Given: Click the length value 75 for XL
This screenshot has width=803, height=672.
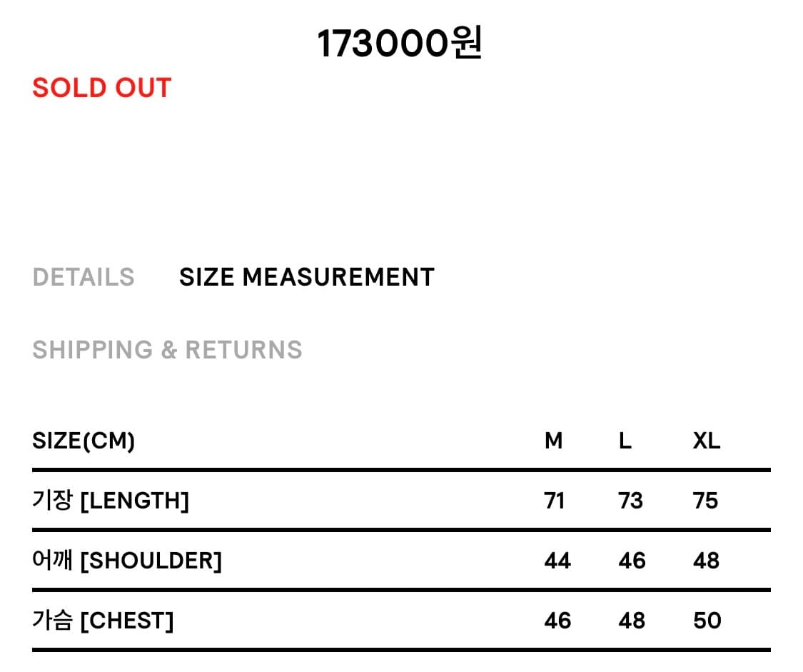Looking at the screenshot, I should click(706, 501).
